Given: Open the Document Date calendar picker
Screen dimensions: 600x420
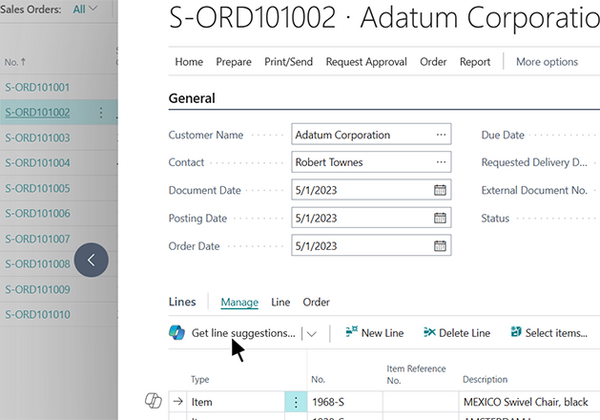Looking at the screenshot, I should pyautogui.click(x=440, y=190).
